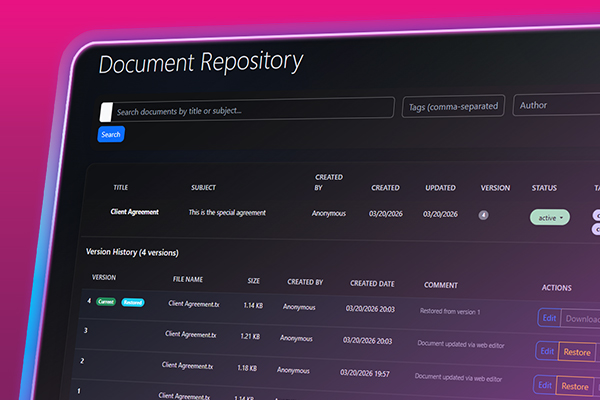This screenshot has width=600, height=400.
Task: Edit version 4 of Client Agreement
Action: click(x=548, y=318)
